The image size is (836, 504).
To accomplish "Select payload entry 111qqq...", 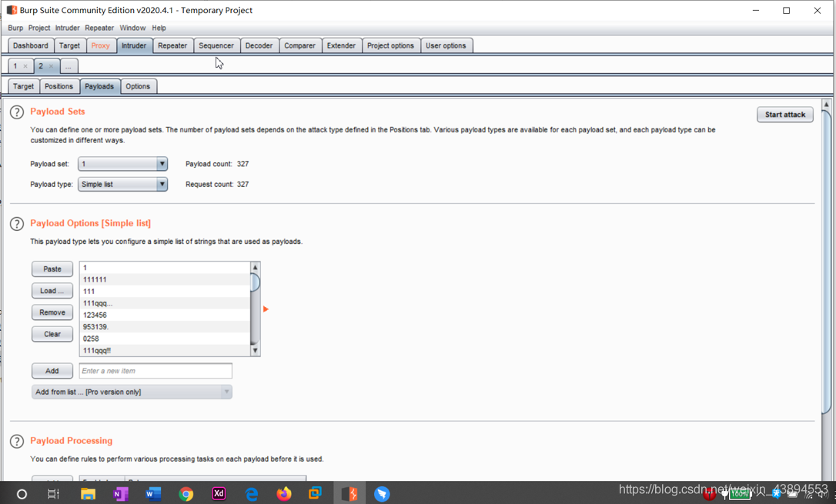I will pyautogui.click(x=165, y=303).
